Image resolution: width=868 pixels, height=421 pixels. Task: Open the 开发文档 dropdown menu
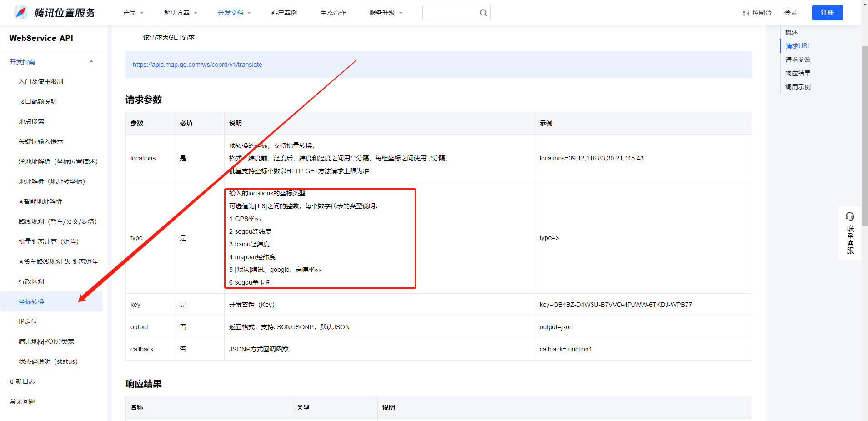234,13
